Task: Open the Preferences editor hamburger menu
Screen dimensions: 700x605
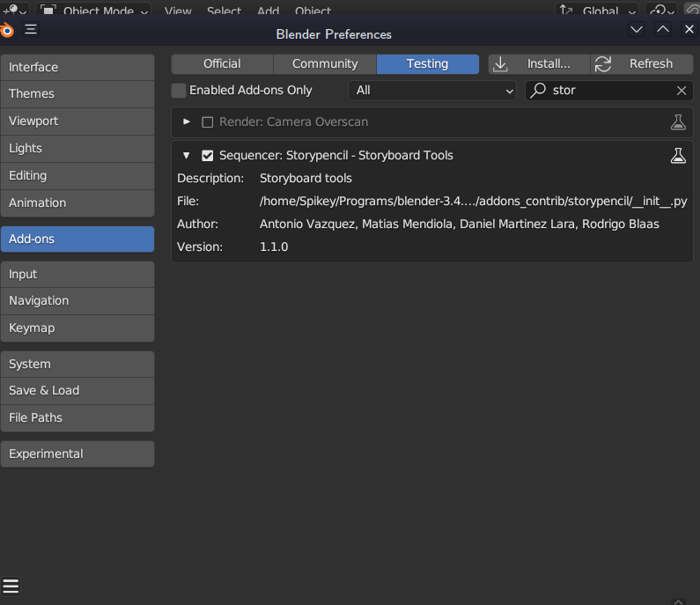Action: 31,29
